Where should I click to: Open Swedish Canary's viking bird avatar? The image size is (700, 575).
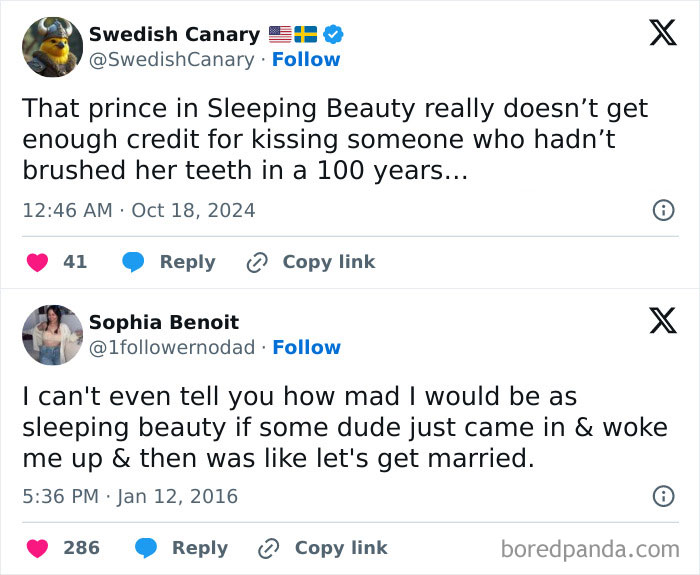click(x=52, y=46)
